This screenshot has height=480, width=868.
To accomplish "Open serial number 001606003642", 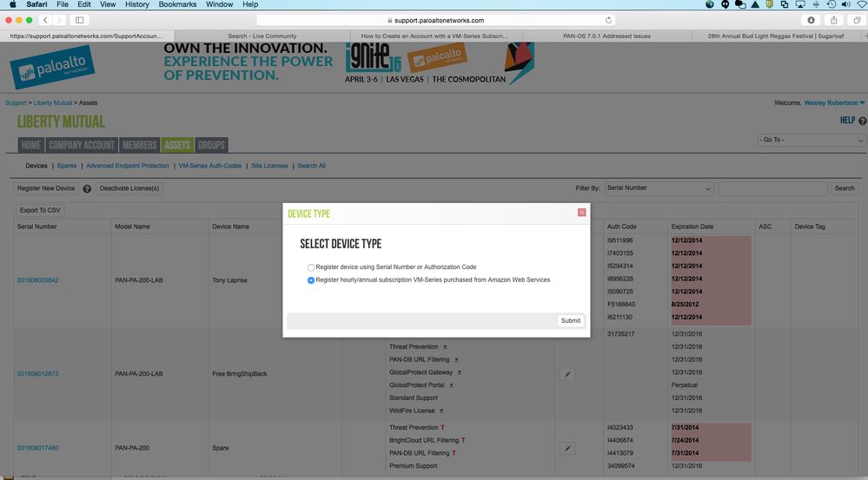I will click(x=37, y=280).
